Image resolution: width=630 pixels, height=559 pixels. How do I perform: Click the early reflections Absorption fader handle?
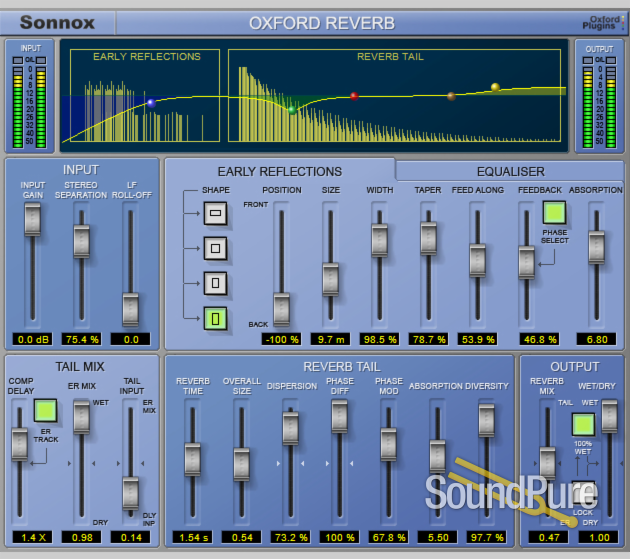pyautogui.click(x=597, y=247)
